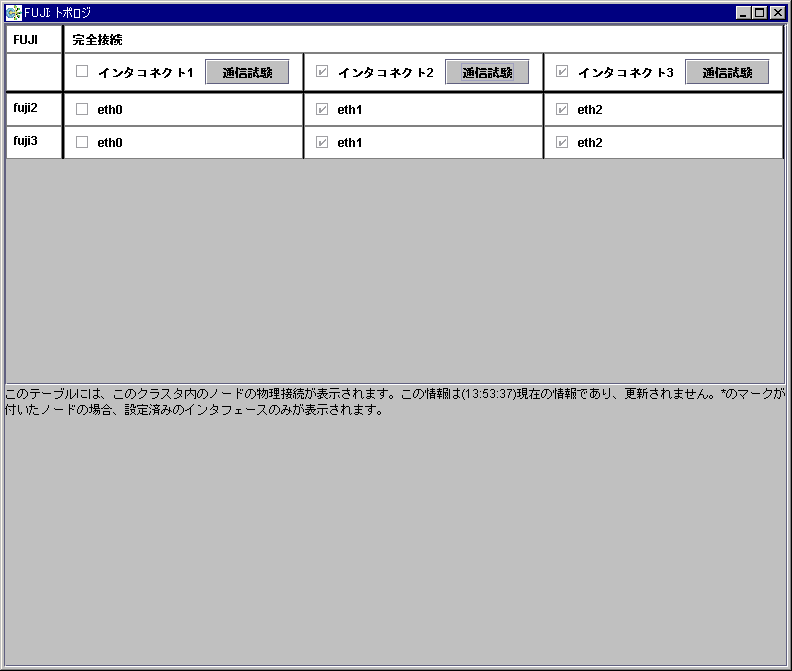Toggle eth2 checkbox in fuji2 row

[x=562, y=109]
